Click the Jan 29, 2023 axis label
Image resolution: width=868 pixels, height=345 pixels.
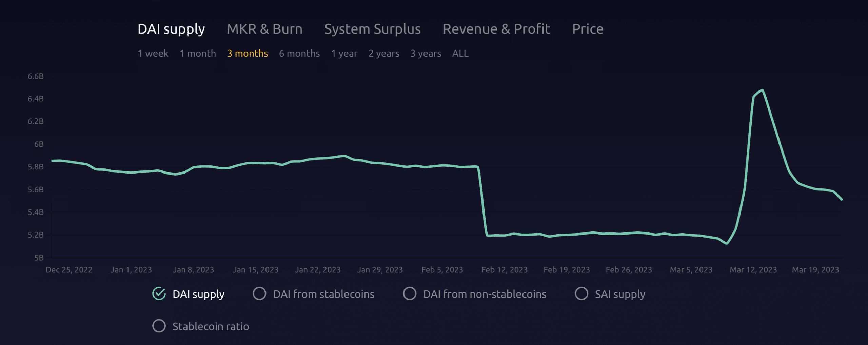(x=380, y=270)
